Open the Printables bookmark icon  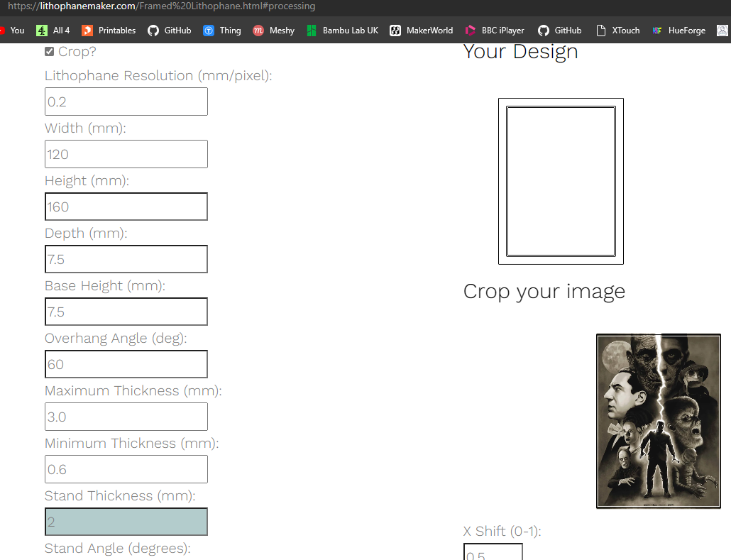[x=87, y=31]
